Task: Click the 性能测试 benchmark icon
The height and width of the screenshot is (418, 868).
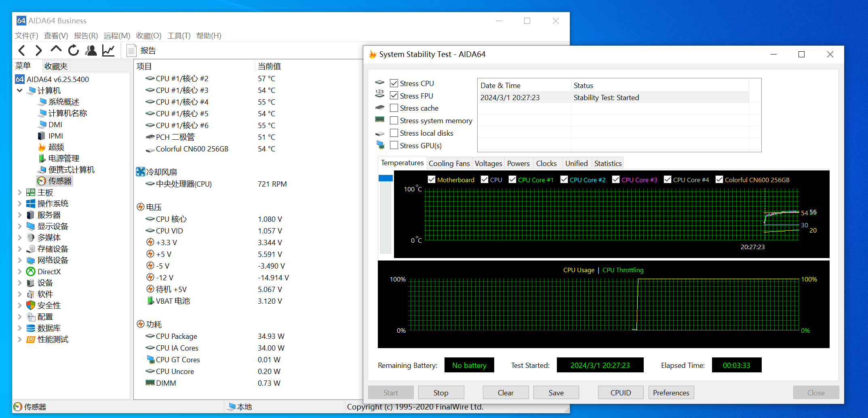Action: [x=31, y=339]
